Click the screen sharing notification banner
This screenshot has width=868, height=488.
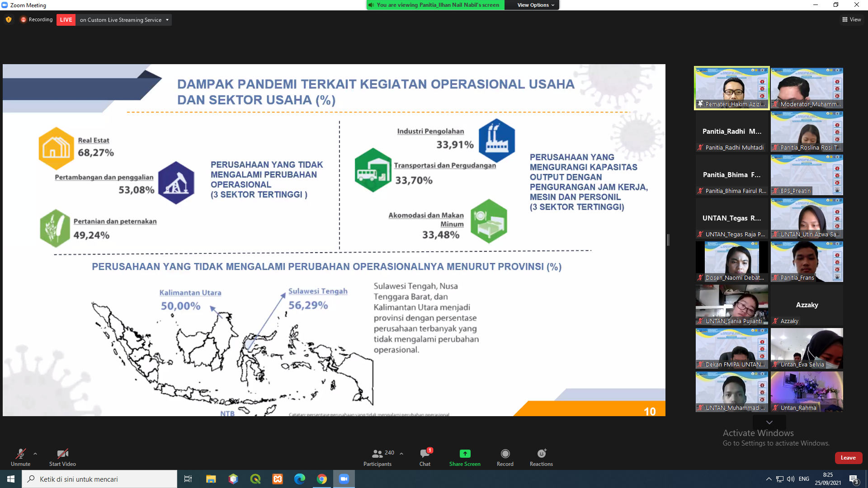pos(434,5)
